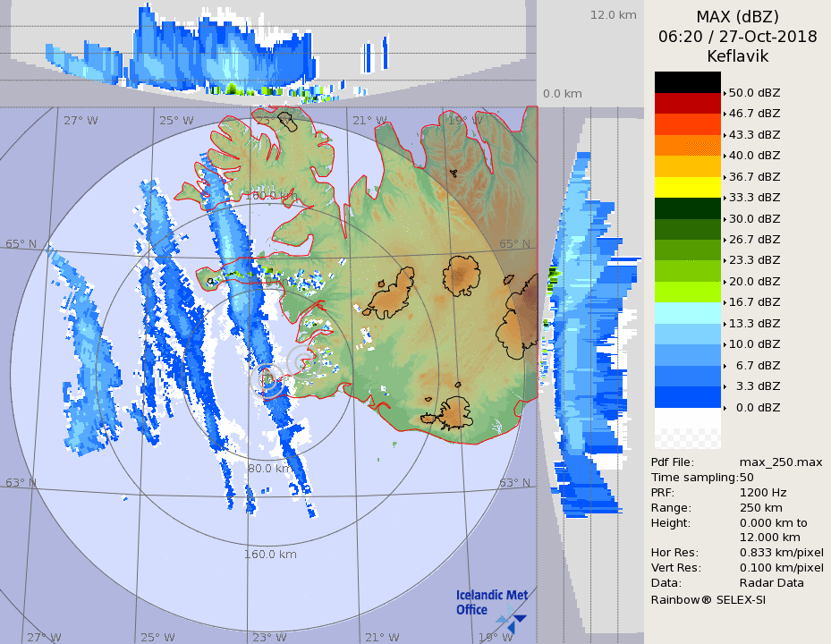This screenshot has width=831, height=644.
Task: Click the arrow marker beside 50.0 dBZ
Action: coord(725,92)
